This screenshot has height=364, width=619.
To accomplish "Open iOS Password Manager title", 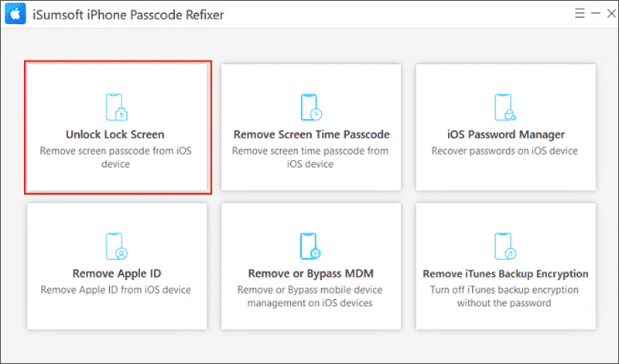I will (506, 134).
